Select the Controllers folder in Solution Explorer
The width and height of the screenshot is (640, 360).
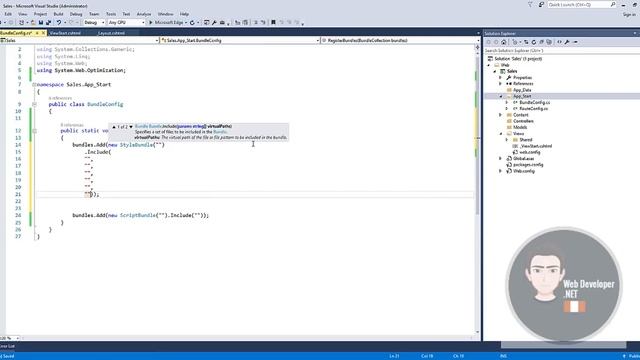[x=523, y=121]
